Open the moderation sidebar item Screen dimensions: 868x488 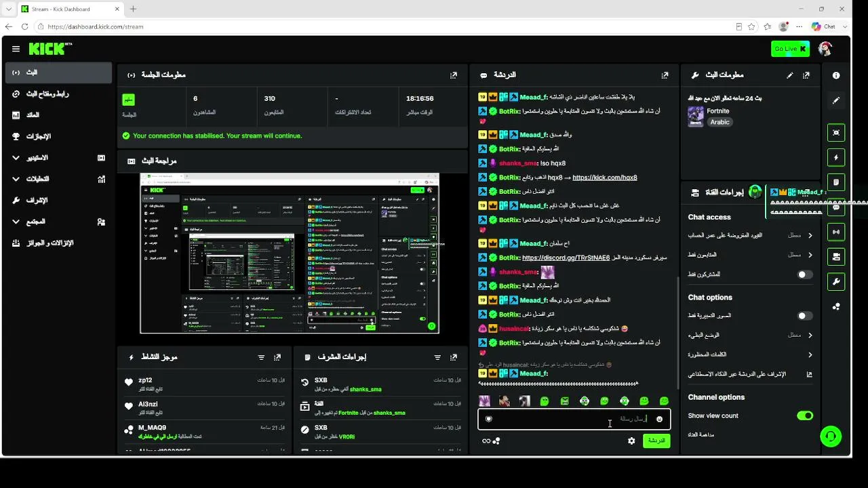[x=59, y=201]
